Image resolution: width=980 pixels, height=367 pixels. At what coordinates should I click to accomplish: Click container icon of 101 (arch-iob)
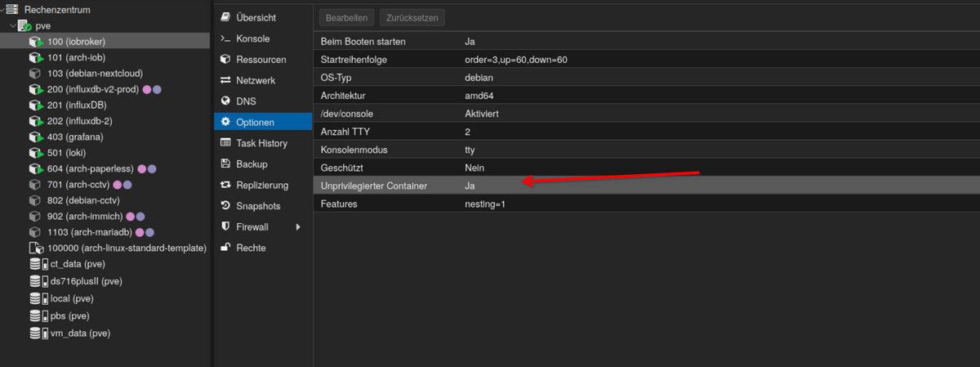[x=36, y=57]
